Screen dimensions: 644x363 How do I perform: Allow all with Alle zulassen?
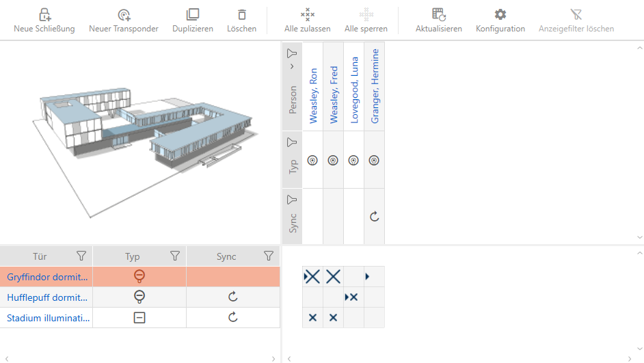point(308,14)
